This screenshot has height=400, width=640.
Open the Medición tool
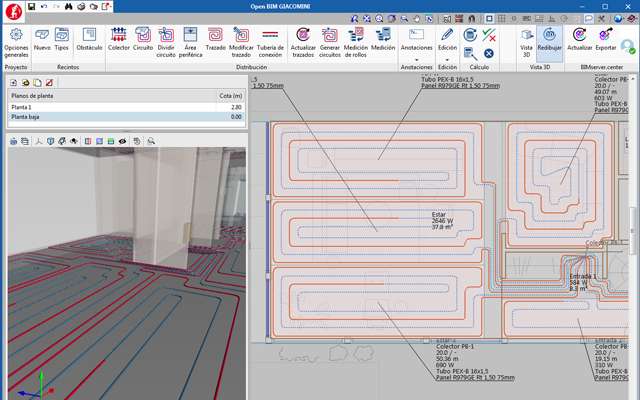383,40
